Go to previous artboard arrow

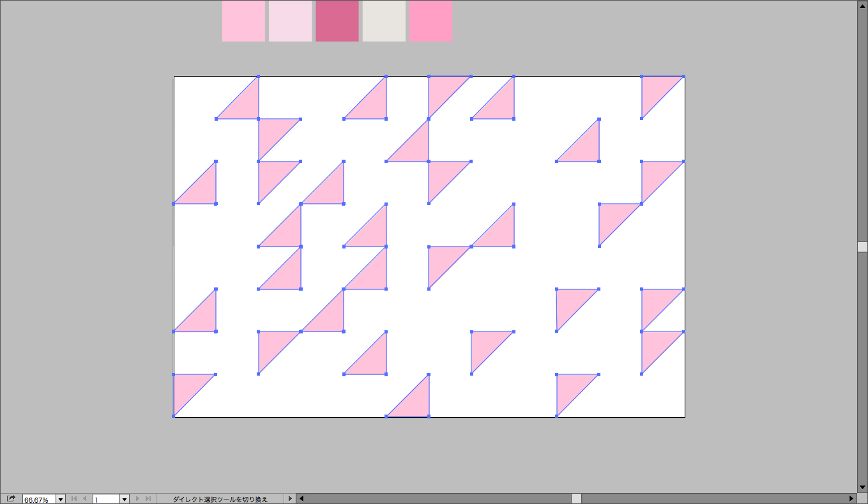pyautogui.click(x=84, y=498)
